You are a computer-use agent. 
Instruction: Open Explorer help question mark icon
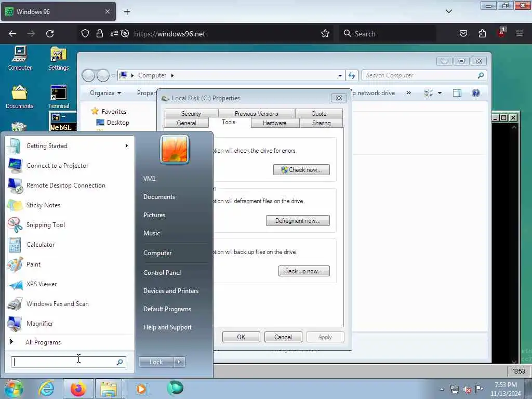(476, 93)
